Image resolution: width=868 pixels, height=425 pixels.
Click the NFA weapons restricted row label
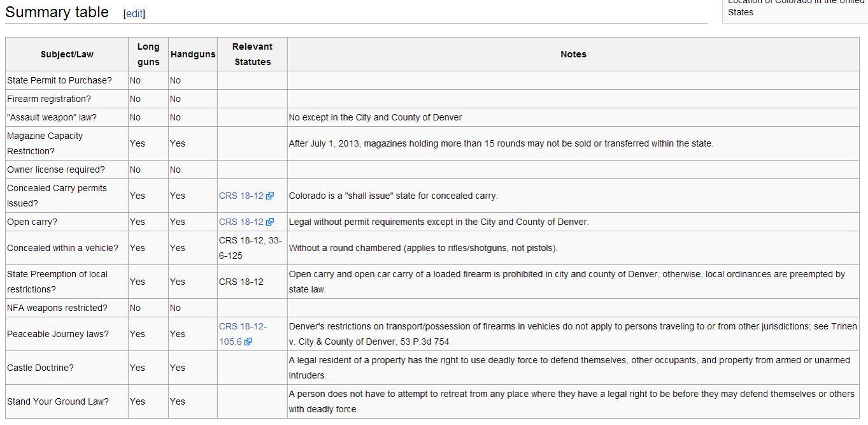(57, 308)
